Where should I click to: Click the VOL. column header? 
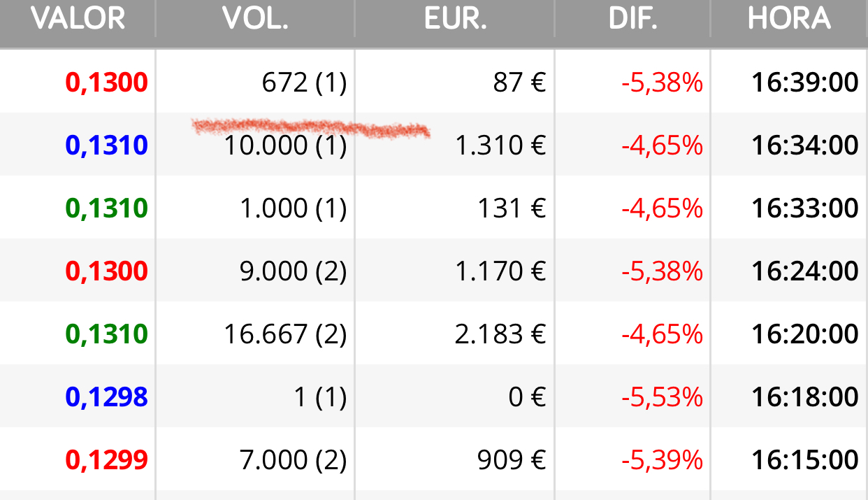[255, 19]
